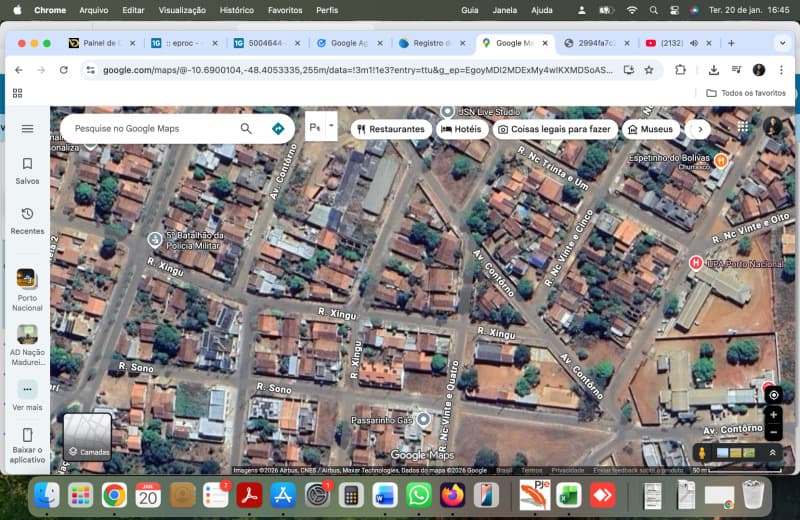Open the Chrome three-dot menu
Screen dimensions: 800x520
coord(781,70)
